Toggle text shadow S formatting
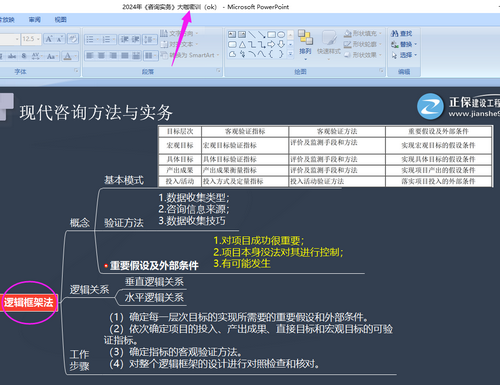Image resolution: width=500 pixels, height=385 pixels. click(24, 56)
